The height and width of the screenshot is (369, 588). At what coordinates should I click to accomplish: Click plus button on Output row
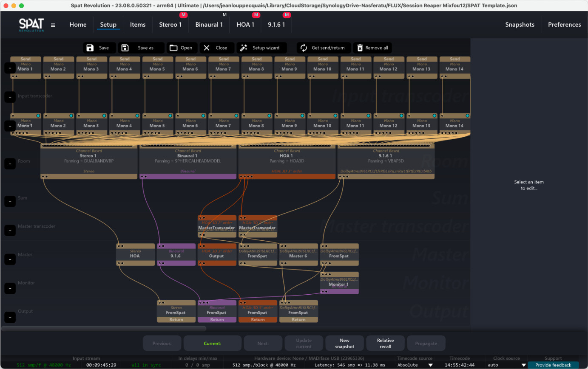pos(10,317)
